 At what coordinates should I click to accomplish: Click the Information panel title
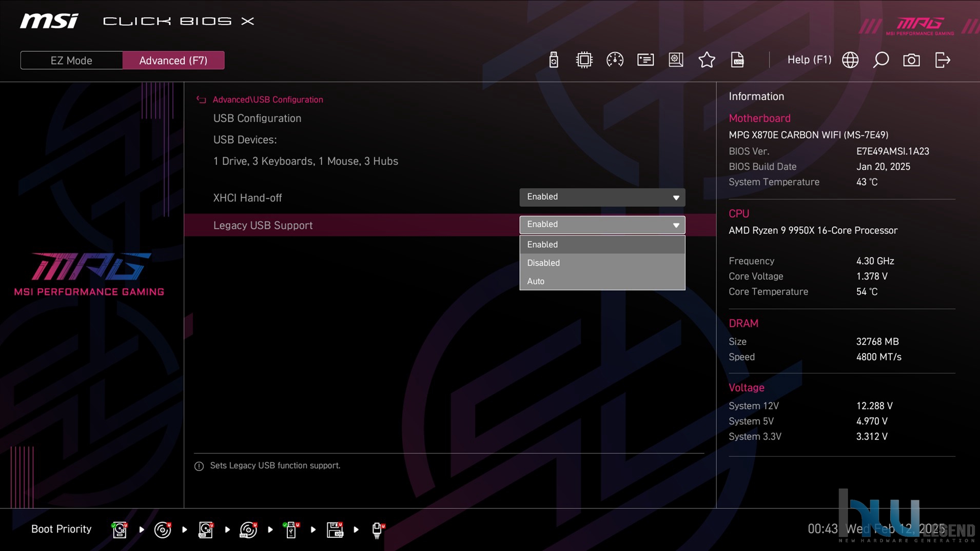pos(756,96)
